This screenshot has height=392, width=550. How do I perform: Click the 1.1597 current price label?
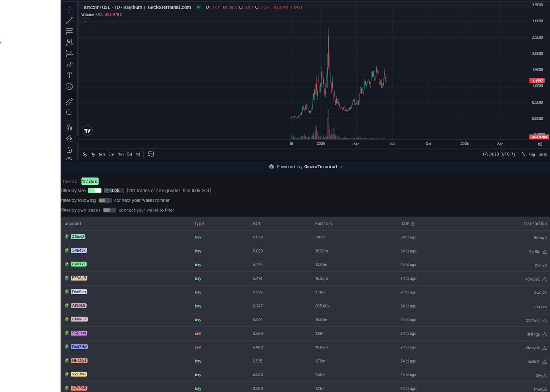537,81
